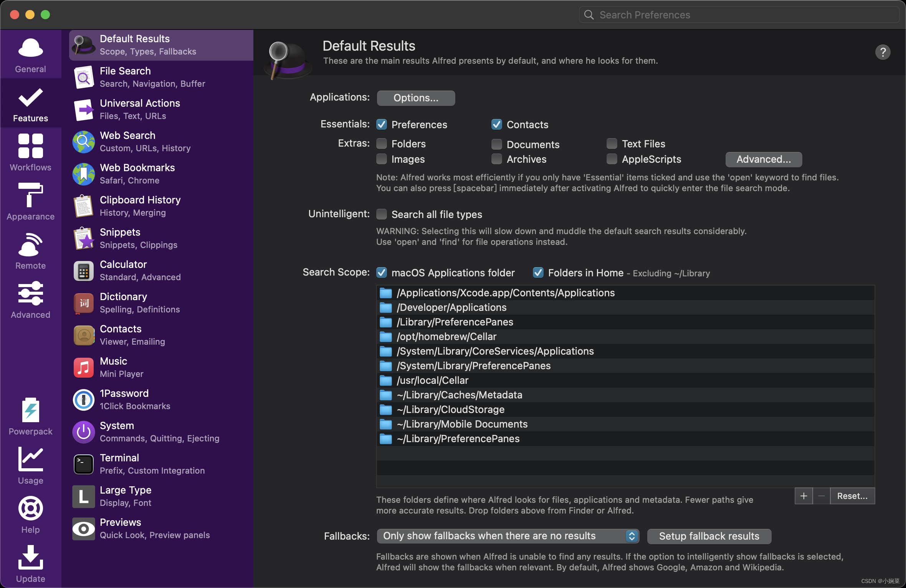Select /opt/homebrew/Cellar scope row
Image resolution: width=906 pixels, height=588 pixels.
[x=626, y=337]
